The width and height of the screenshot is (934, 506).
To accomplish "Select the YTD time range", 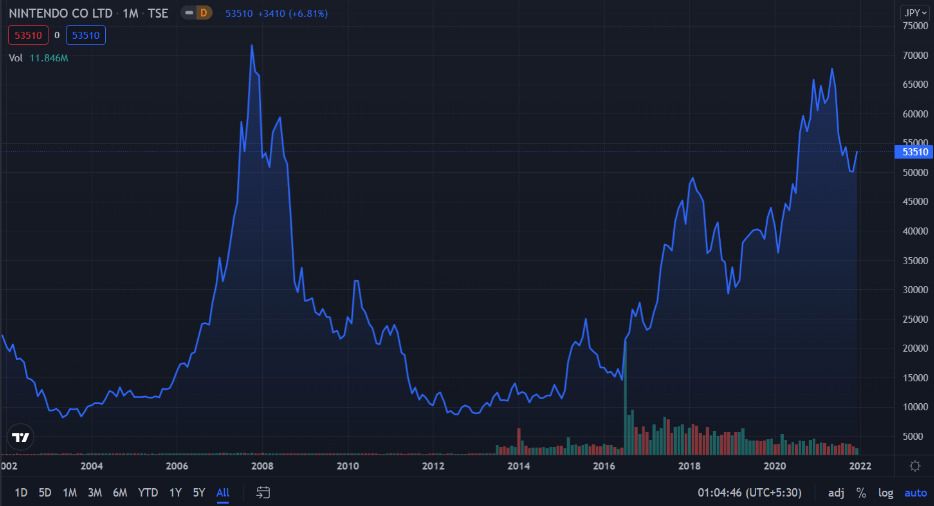I will 148,492.
